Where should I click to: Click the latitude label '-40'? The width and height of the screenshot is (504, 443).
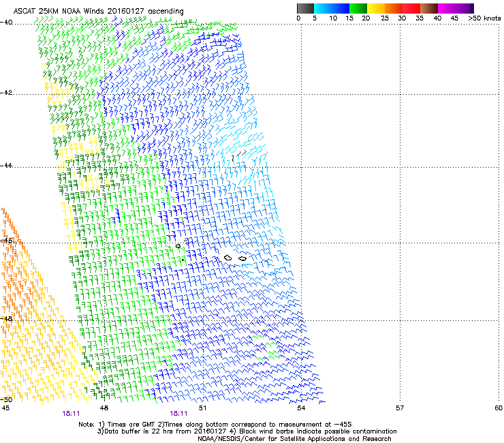(6, 22)
